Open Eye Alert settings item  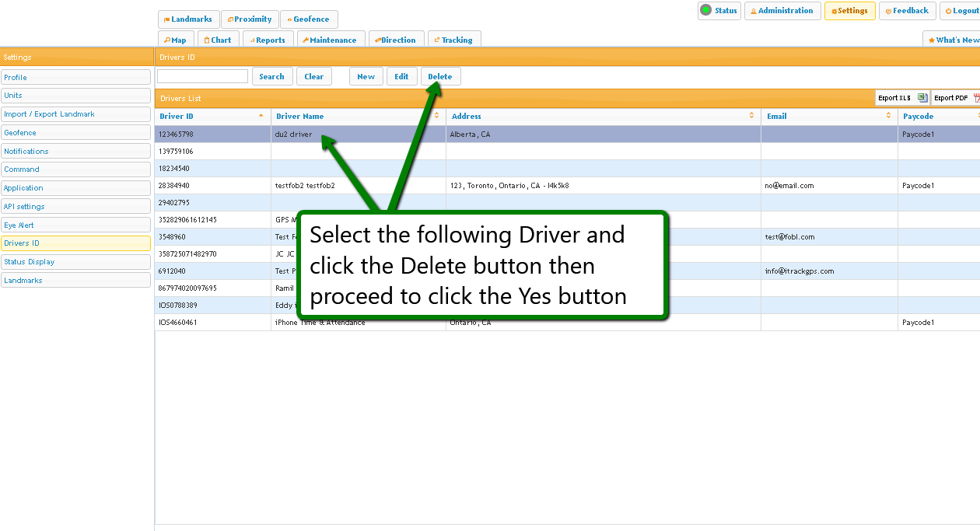coord(75,225)
